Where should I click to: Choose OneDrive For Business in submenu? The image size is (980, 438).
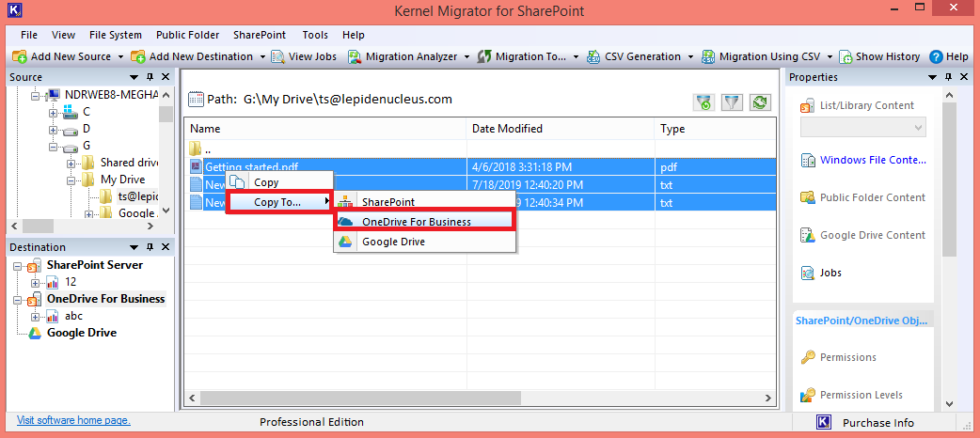pyautogui.click(x=424, y=222)
